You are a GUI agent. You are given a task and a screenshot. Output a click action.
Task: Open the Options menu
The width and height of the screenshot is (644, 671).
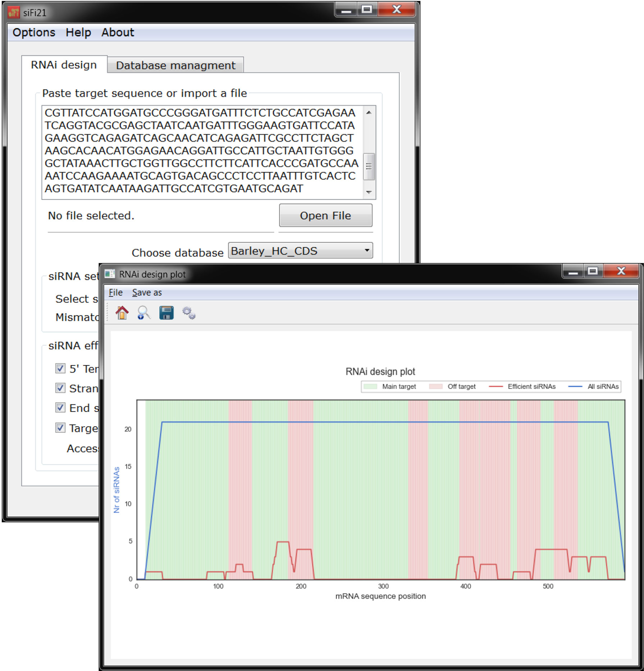pyautogui.click(x=34, y=32)
